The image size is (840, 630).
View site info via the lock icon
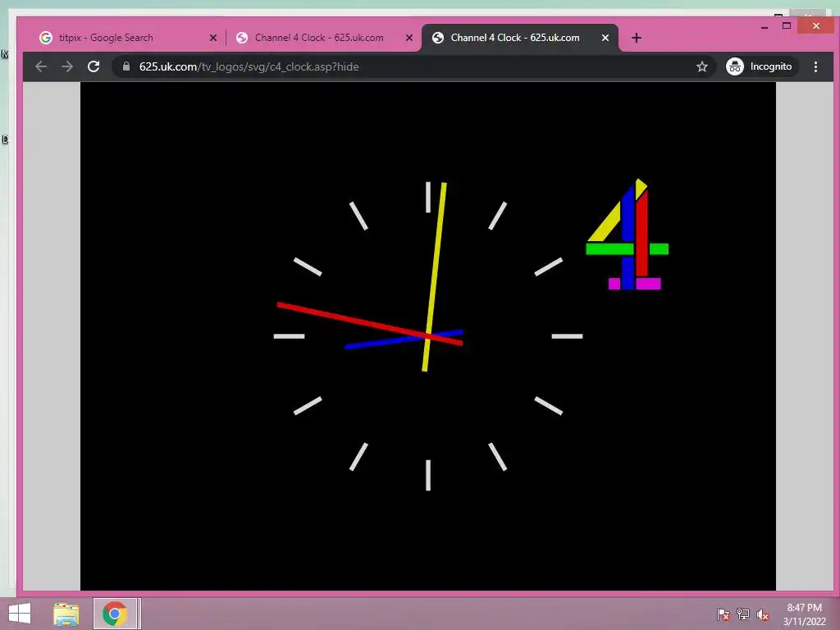pyautogui.click(x=126, y=66)
